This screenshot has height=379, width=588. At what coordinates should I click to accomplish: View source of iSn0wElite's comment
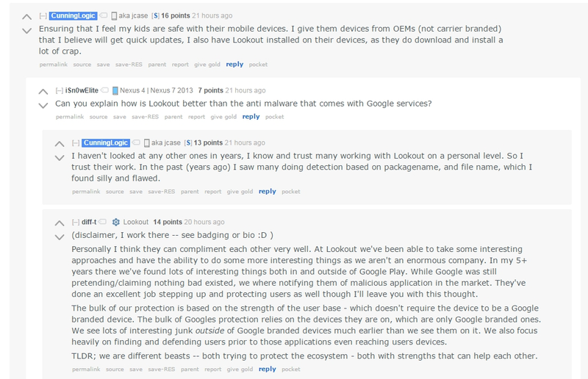(x=98, y=117)
